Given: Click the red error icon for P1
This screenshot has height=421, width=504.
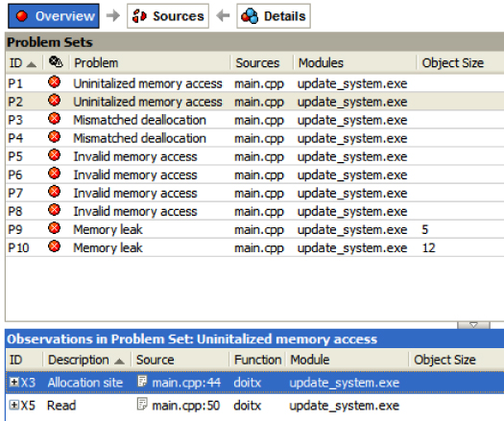Looking at the screenshot, I should coord(55,82).
